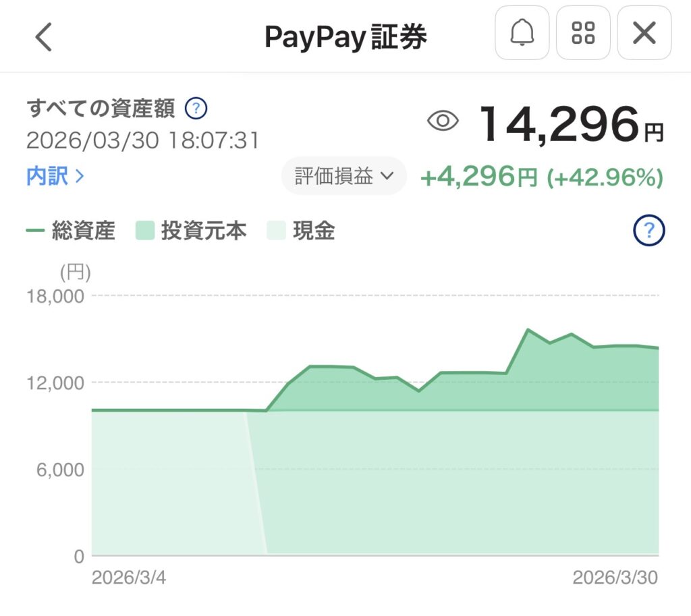Viewport: 691px width, 616px height.
Task: Select the highest peak on the 総資産 line
Action: click(528, 329)
